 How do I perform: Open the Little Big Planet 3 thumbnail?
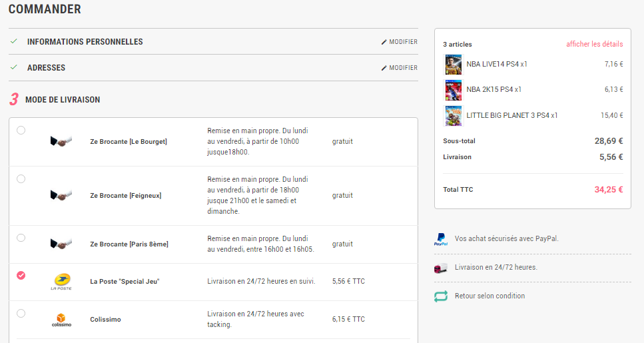(x=453, y=115)
